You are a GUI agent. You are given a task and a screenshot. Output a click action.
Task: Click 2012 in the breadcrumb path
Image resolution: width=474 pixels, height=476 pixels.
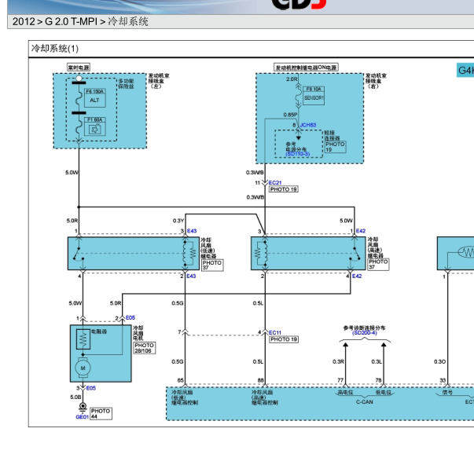coord(24,21)
